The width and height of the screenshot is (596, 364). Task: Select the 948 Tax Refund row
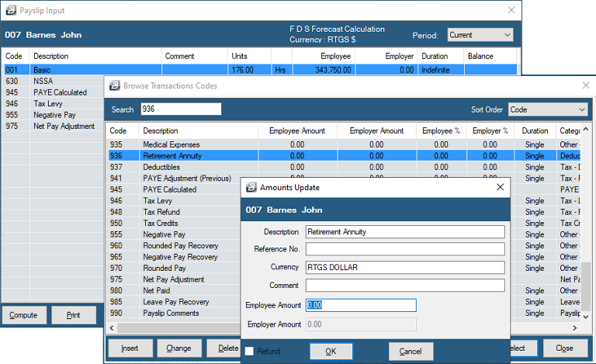[175, 212]
